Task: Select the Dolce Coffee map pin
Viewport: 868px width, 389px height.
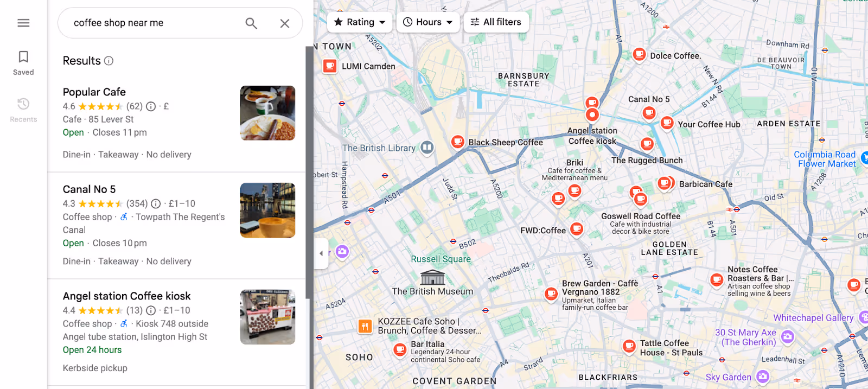Action: coord(640,54)
